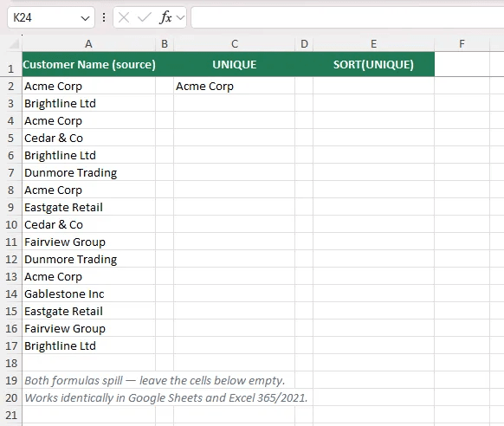This screenshot has width=504, height=426.
Task: Open the dropdown arrow beside fx
Action: tap(181, 17)
